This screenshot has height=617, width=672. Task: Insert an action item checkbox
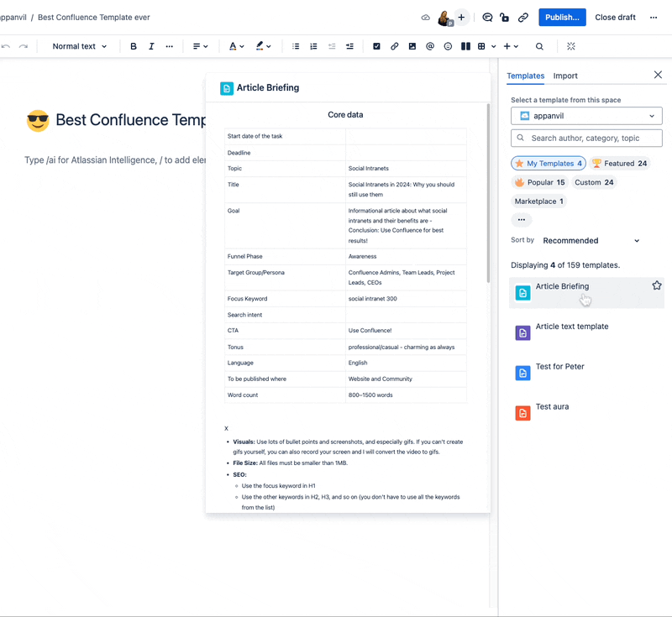click(376, 46)
